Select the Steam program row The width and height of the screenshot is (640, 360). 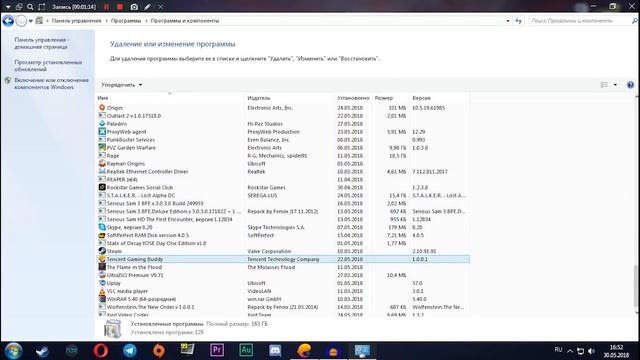pos(283,251)
